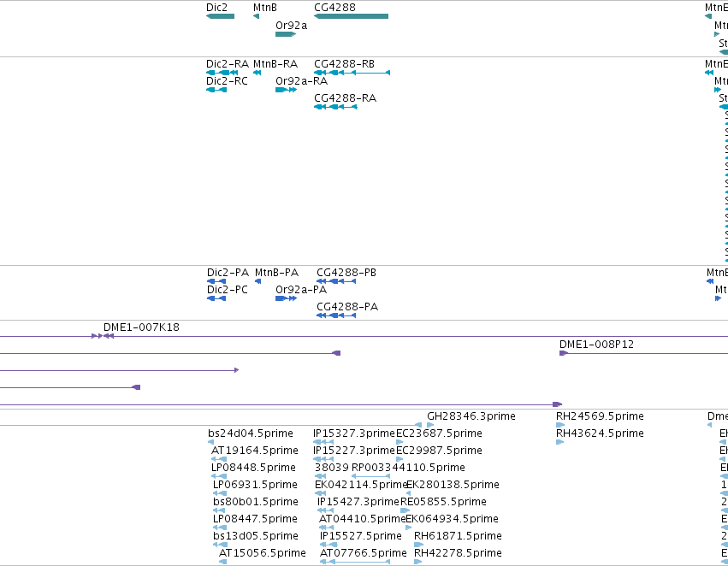Viewport: 728px width, 566px height.
Task: Open the Or92a-RA transcript label
Action: pos(301,80)
